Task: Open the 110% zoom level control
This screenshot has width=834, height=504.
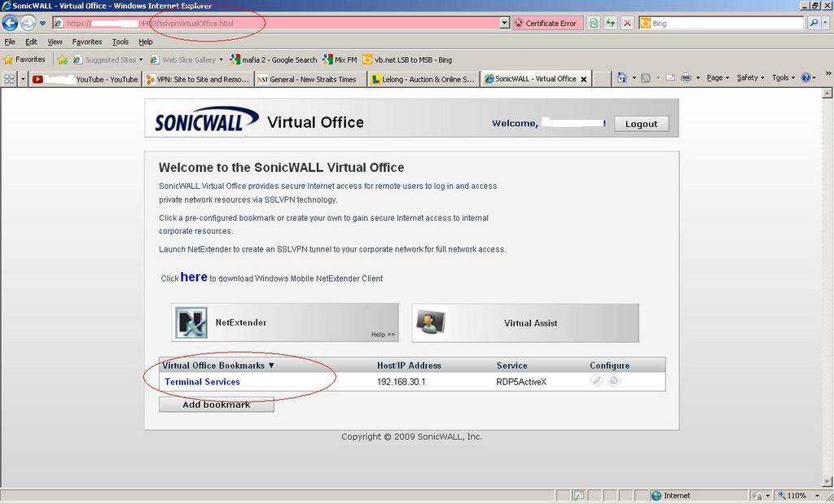Action: tap(792, 496)
